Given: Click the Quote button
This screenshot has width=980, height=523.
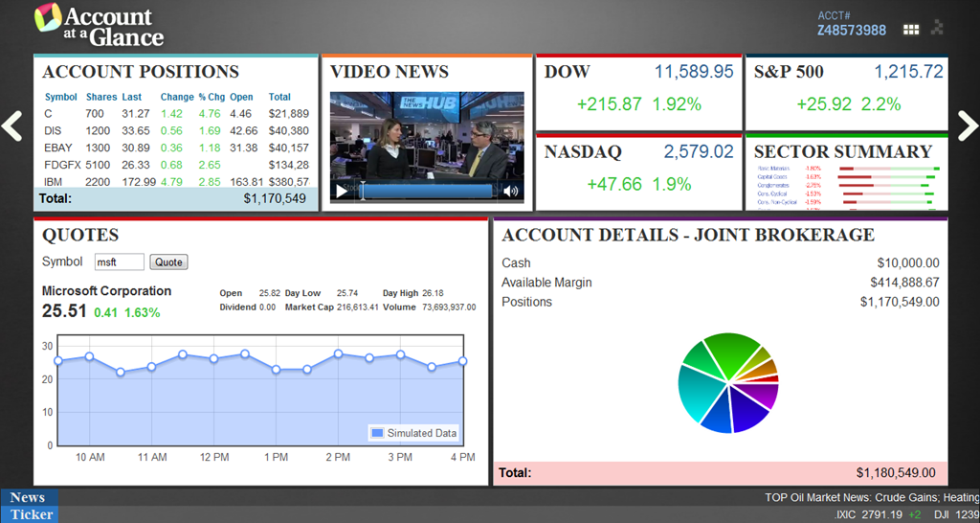Looking at the screenshot, I should coord(168,262).
